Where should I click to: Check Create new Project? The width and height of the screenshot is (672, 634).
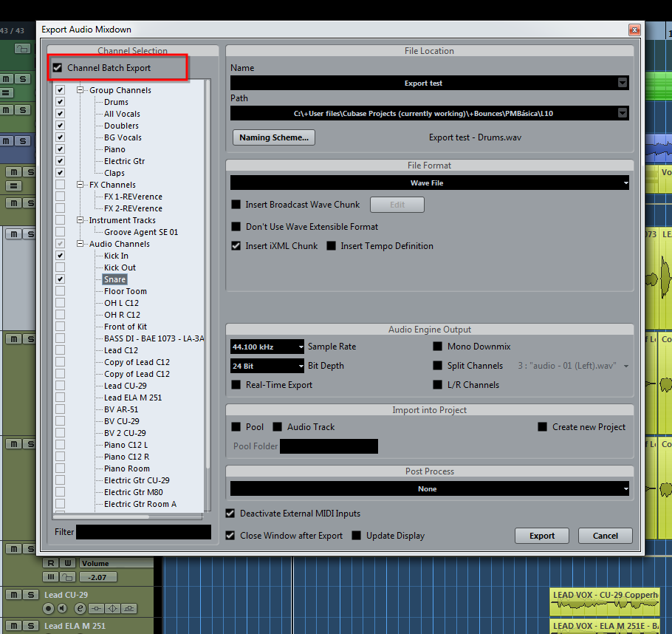click(542, 427)
